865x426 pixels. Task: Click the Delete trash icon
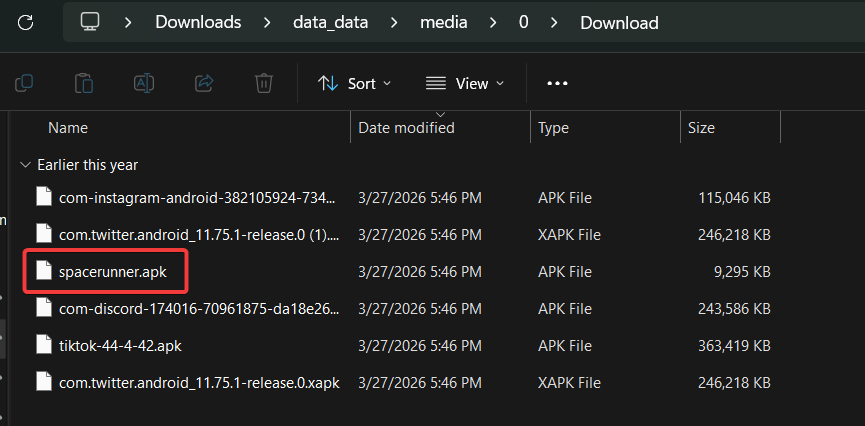(264, 83)
